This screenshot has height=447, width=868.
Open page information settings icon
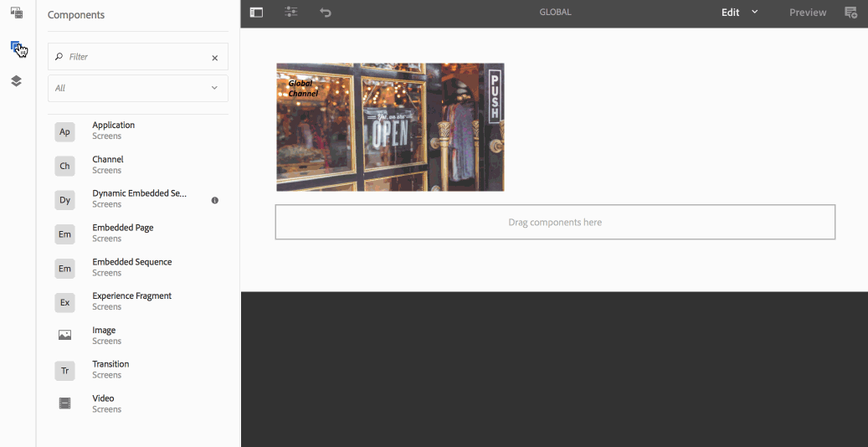[x=291, y=12]
